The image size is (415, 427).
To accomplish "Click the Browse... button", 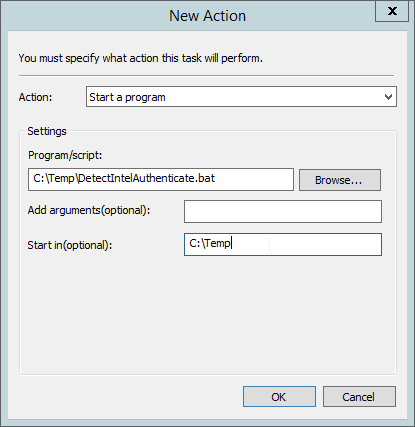I will click(x=340, y=180).
